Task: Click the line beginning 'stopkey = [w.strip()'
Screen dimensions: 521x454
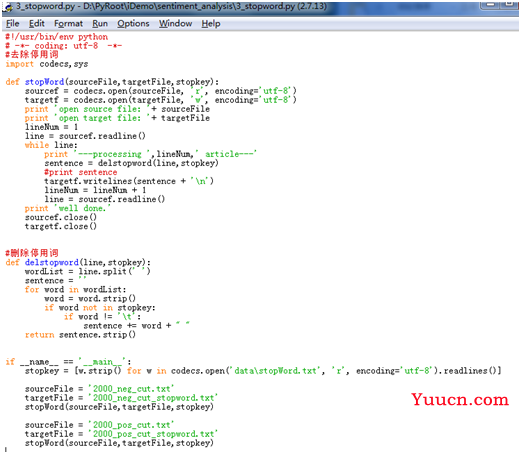Action: [x=263, y=371]
